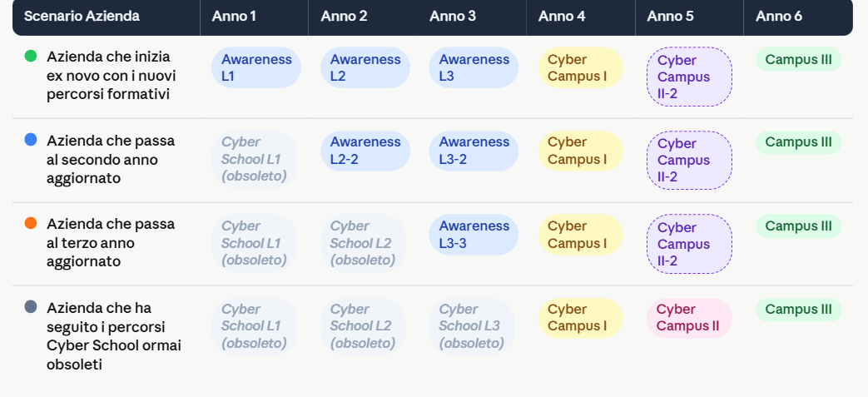Click the Scenario Azienda header
The width and height of the screenshot is (868, 397).
82,16
